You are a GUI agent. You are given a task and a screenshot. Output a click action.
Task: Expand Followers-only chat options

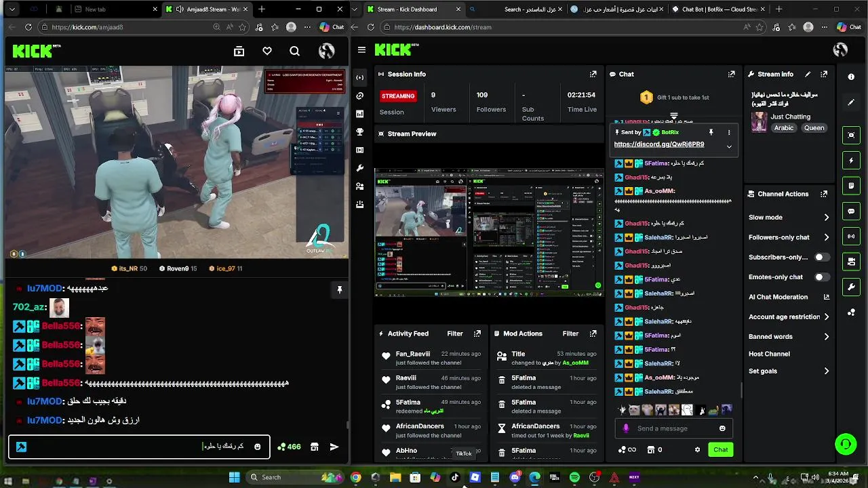tap(826, 237)
